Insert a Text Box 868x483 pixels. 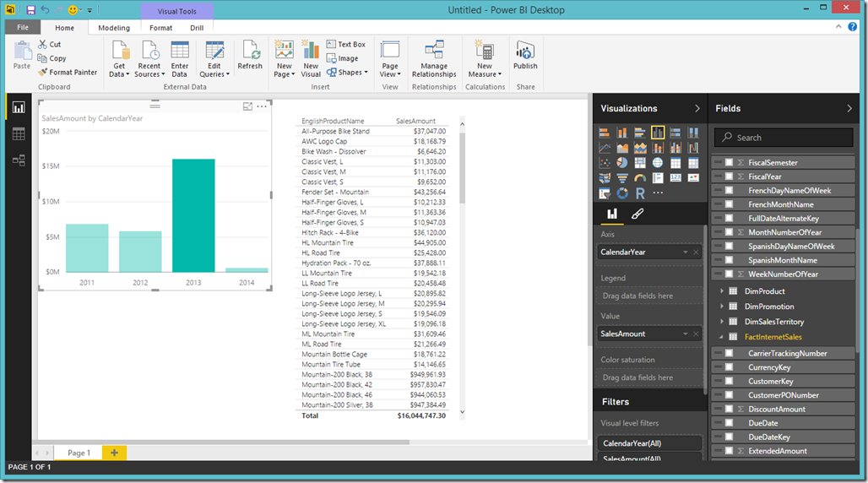(x=346, y=44)
